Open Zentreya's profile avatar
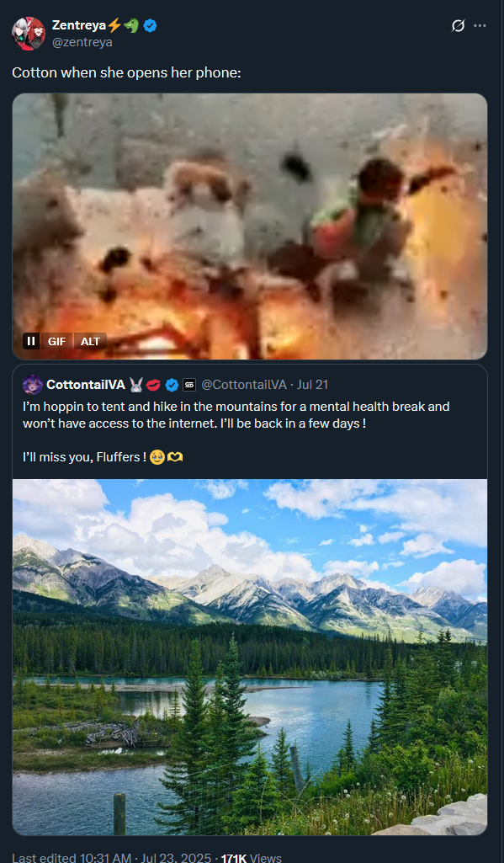 [29, 33]
